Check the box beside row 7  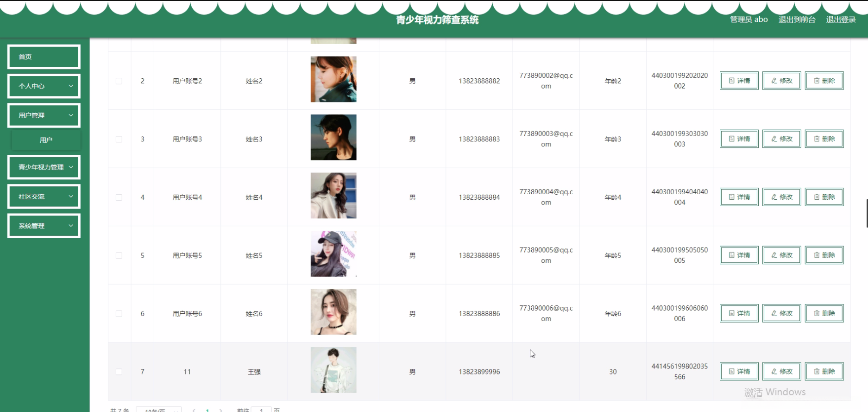coord(119,372)
